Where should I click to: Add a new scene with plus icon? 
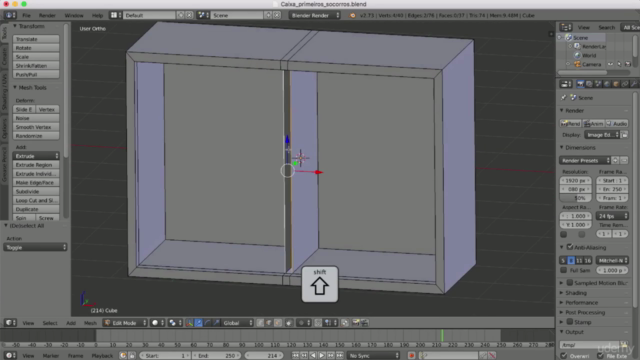click(268, 15)
